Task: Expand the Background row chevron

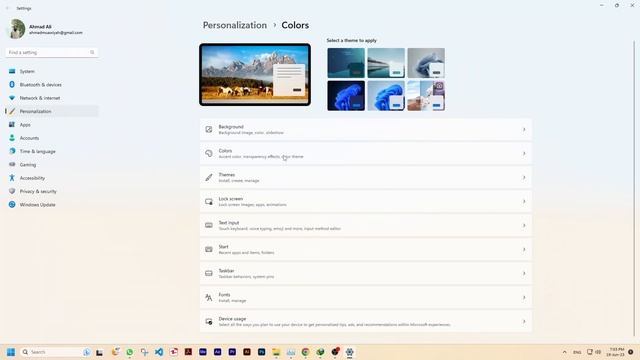Action: click(524, 129)
